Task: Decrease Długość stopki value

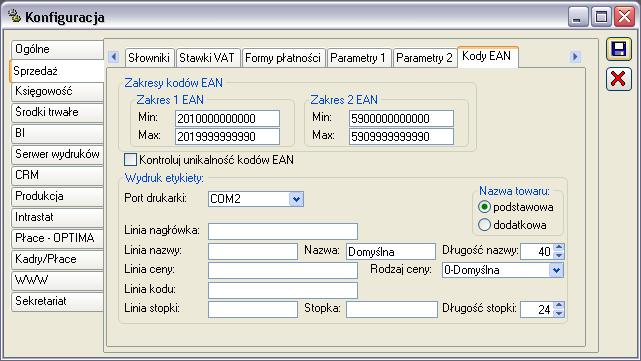Action: [558, 313]
